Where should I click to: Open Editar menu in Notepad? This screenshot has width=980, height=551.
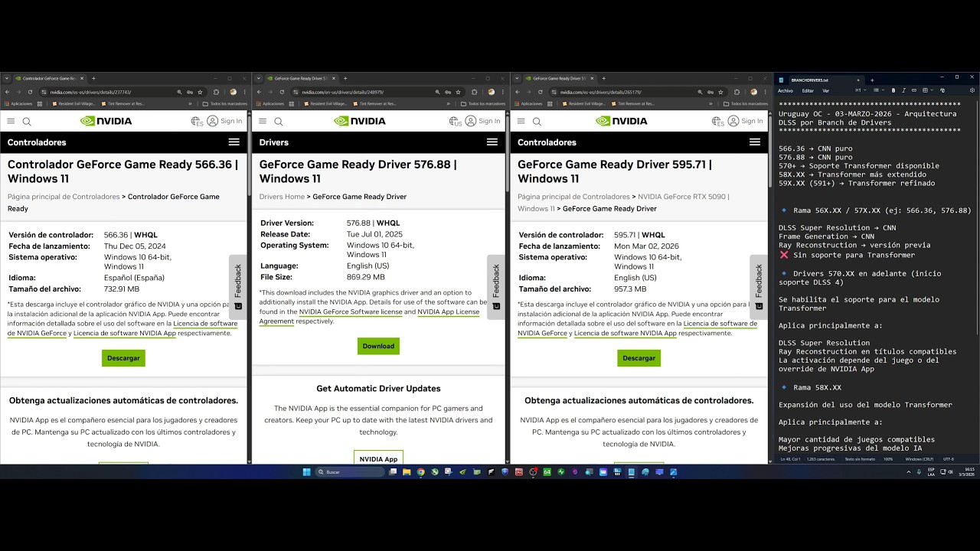coord(808,90)
